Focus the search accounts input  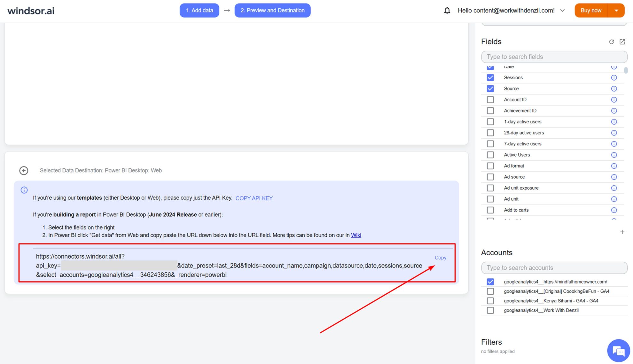554,268
